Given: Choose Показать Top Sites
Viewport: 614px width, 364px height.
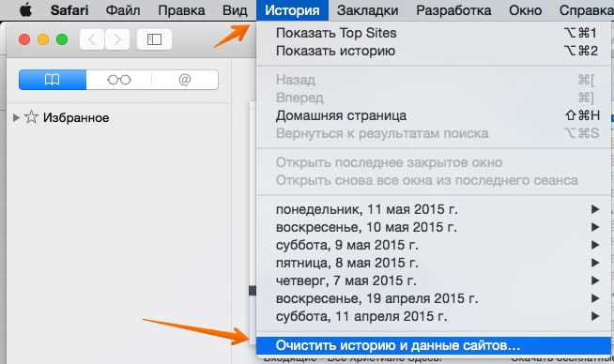Looking at the screenshot, I should point(434,33).
